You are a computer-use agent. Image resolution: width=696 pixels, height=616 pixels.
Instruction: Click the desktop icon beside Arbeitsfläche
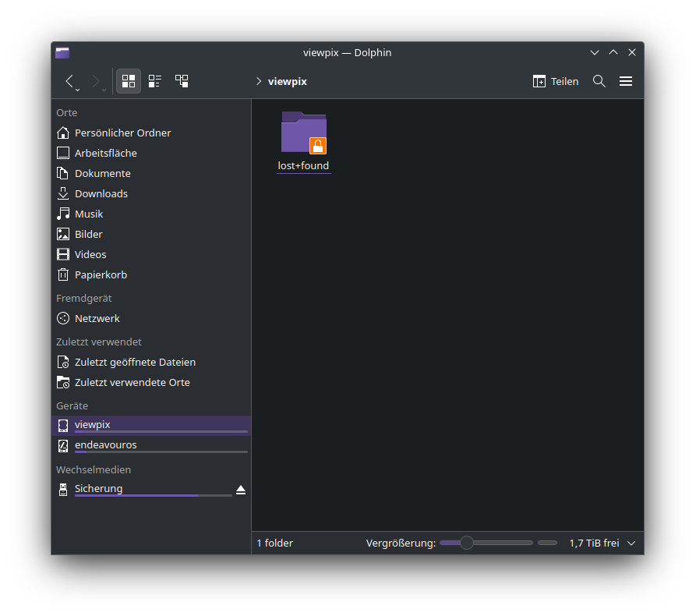tap(63, 154)
